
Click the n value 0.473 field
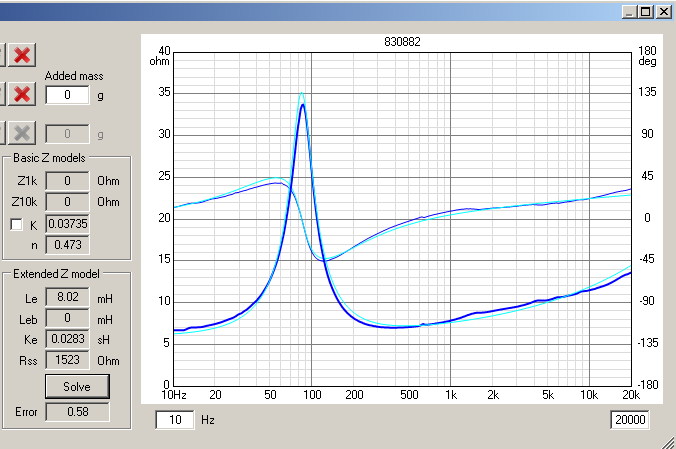click(x=67, y=245)
